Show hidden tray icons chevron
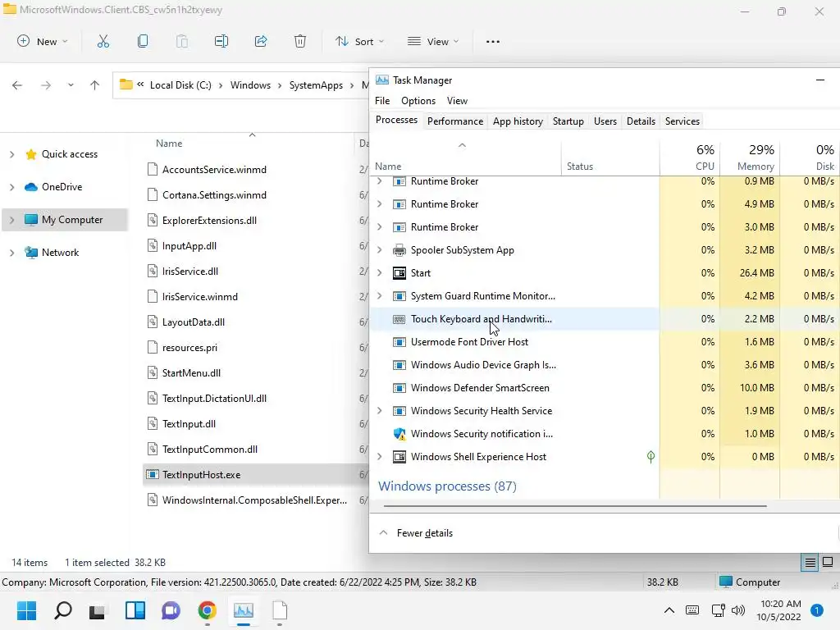This screenshot has width=840, height=630. pos(669,610)
